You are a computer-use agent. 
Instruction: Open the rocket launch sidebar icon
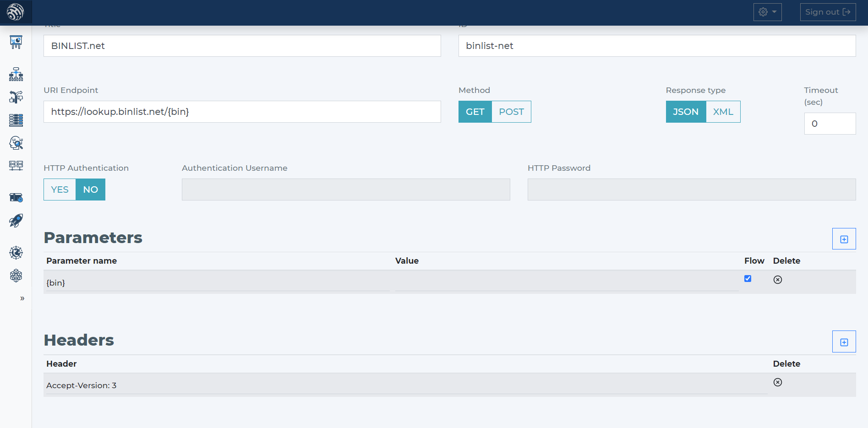[x=16, y=221]
